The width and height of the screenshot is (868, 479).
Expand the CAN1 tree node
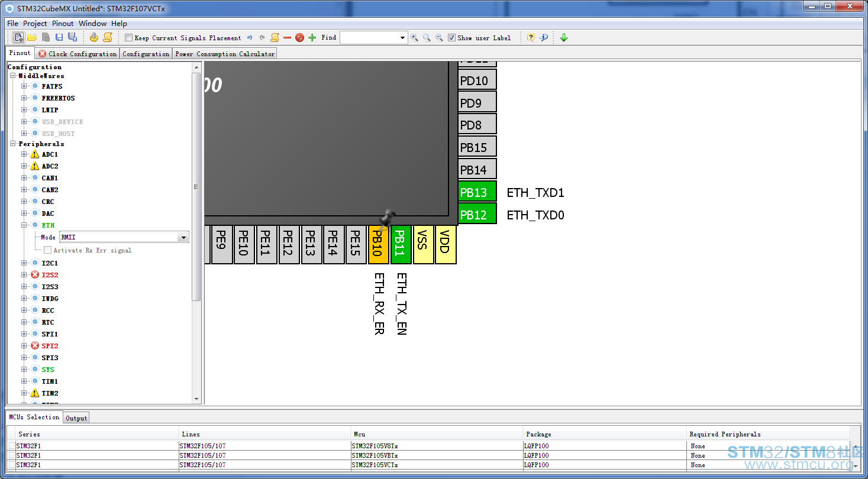[x=24, y=178]
